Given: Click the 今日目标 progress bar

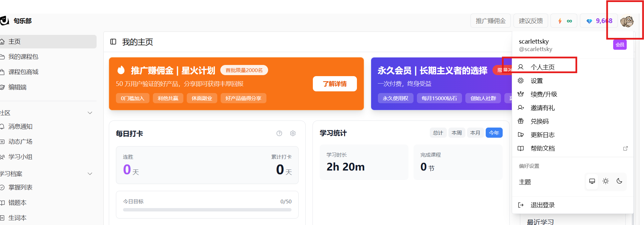Looking at the screenshot, I should coord(207,210).
